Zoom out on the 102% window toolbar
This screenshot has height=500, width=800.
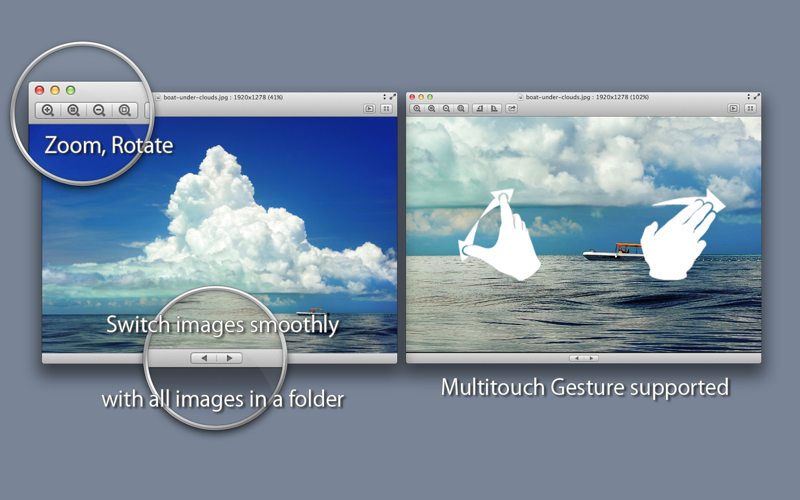click(x=446, y=108)
